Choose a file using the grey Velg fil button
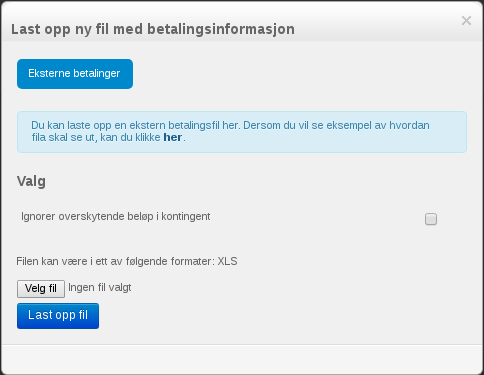484x375 pixels. pyautogui.click(x=41, y=288)
